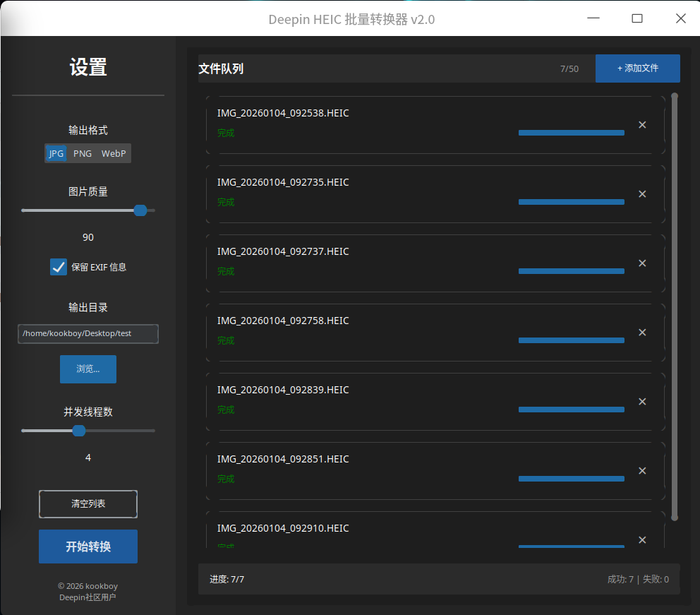Click the + 添加文件 button
The width and height of the screenshot is (700, 615).
[x=637, y=68]
